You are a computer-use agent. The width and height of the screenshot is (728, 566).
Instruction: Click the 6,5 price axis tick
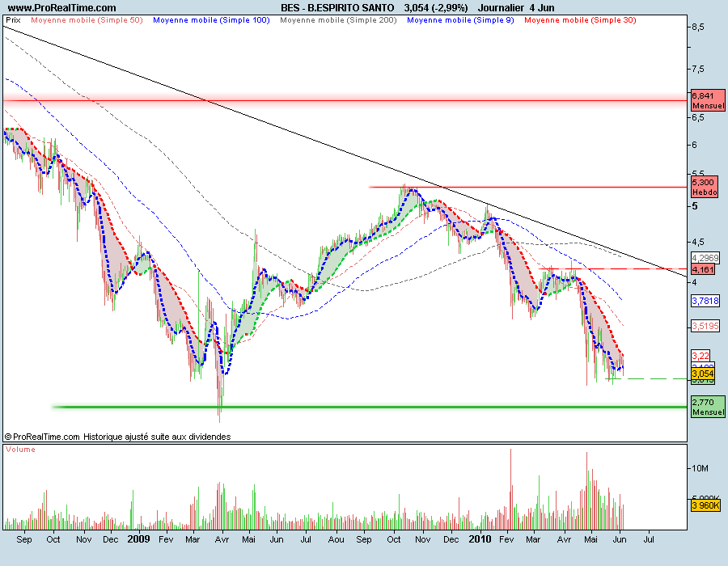pos(698,117)
